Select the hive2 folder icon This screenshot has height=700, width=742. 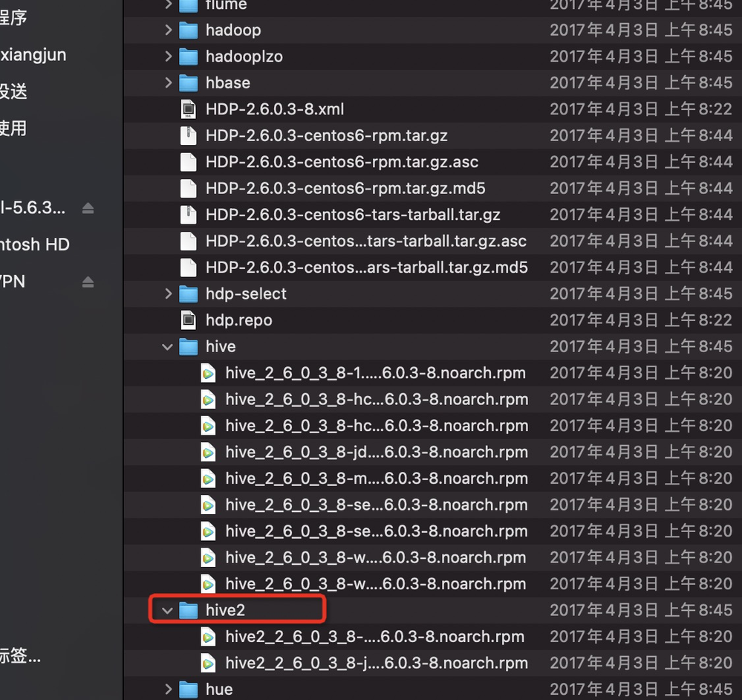pos(189,611)
